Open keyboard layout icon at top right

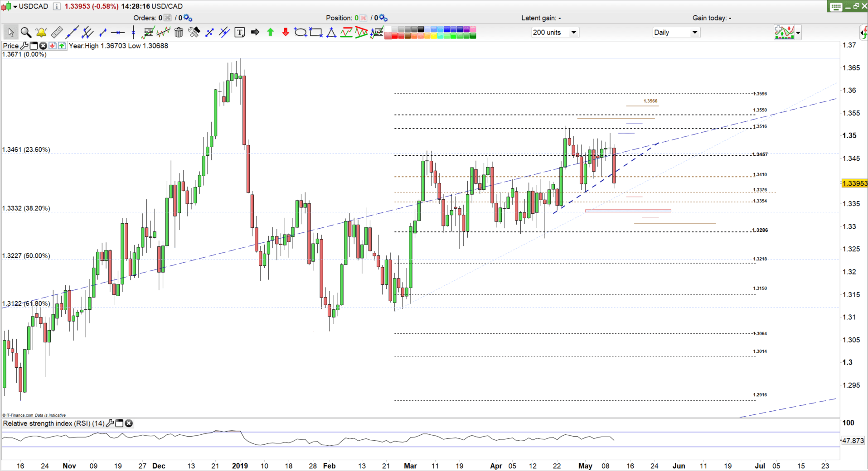coord(836,7)
